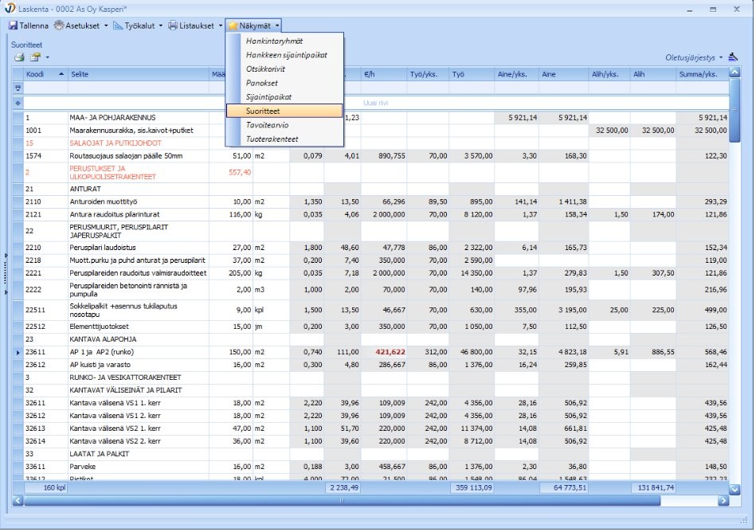Click the Selite column header

(139, 74)
